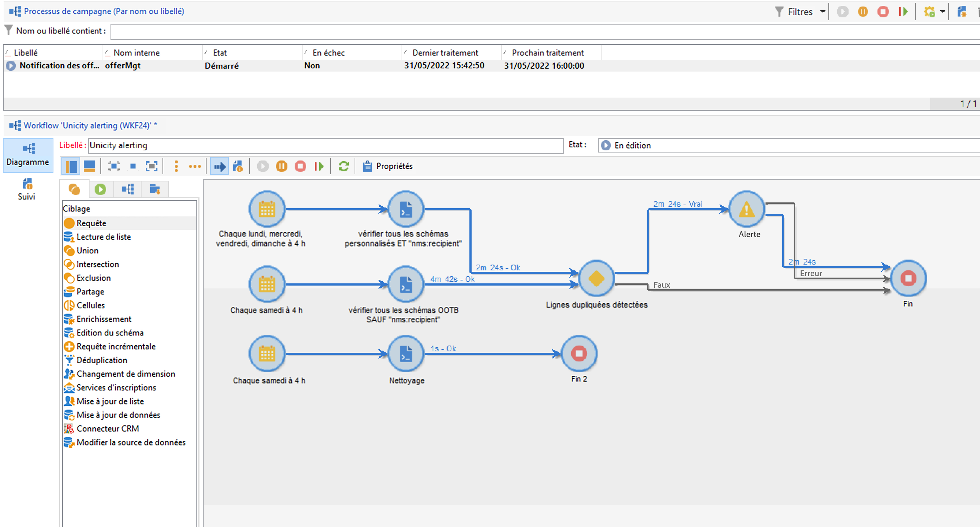This screenshot has height=527, width=980.
Task: Toggle vertical palette layout button
Action: click(71, 166)
